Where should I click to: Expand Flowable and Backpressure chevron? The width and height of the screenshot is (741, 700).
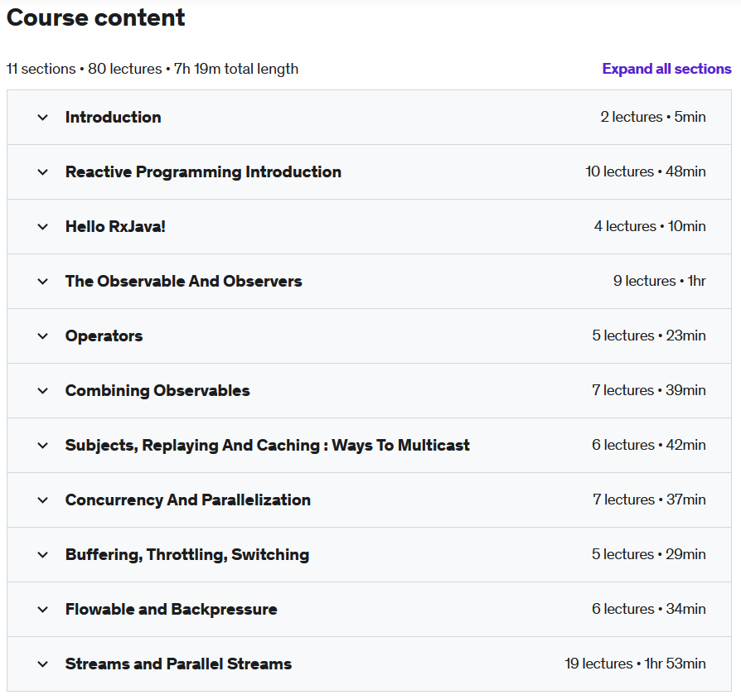click(42, 610)
